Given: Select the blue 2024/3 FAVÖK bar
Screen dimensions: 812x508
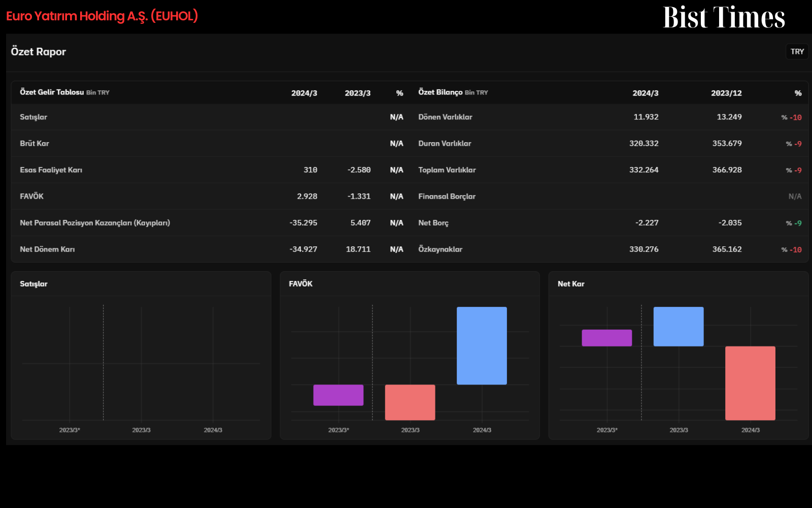Looking at the screenshot, I should click(482, 345).
